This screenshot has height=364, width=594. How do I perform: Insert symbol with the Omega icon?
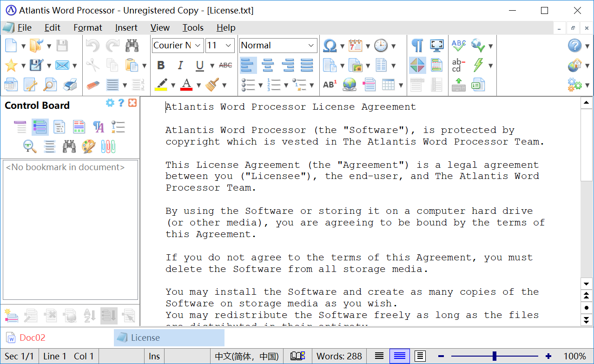(x=330, y=46)
